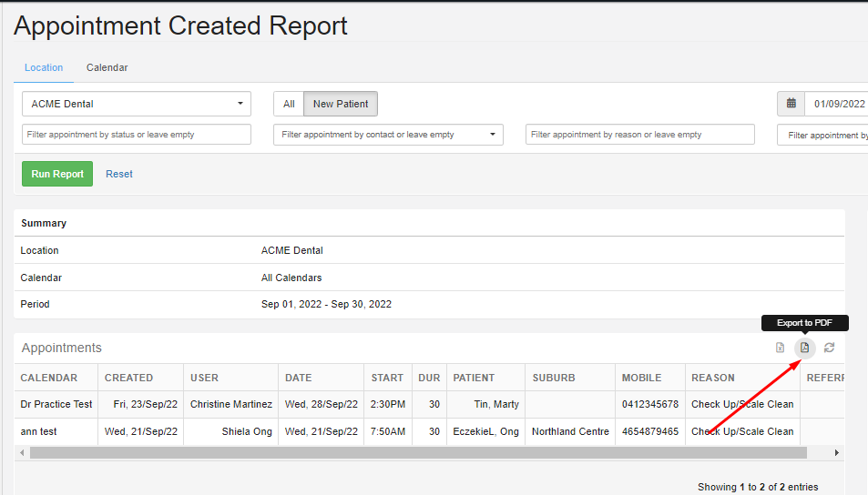The height and width of the screenshot is (495, 868).
Task: Click the Appointments section heading
Action: coord(61,348)
